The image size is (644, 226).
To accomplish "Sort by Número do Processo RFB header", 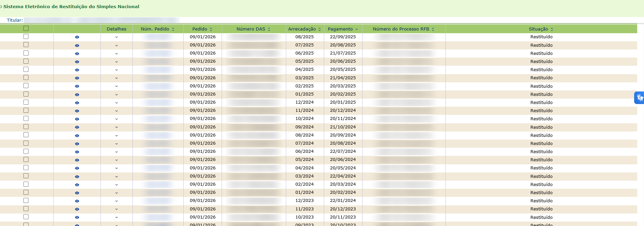I will coord(404,29).
